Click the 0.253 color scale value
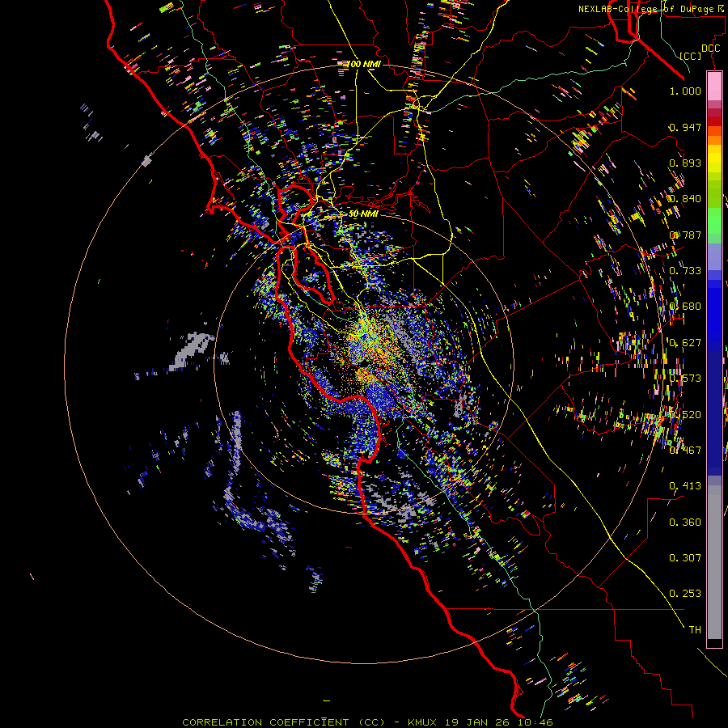The width and height of the screenshot is (728, 728). (x=685, y=594)
